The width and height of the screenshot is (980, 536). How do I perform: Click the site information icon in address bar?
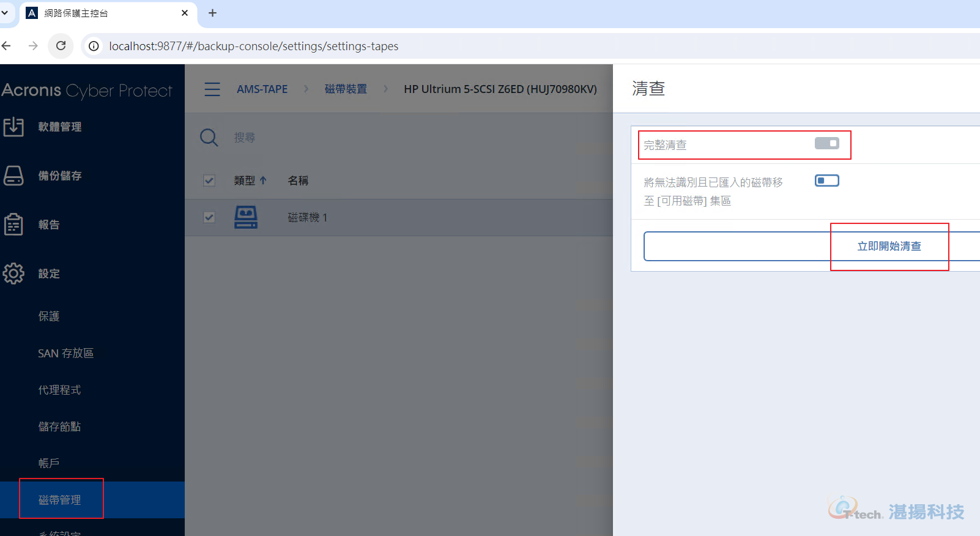(94, 46)
